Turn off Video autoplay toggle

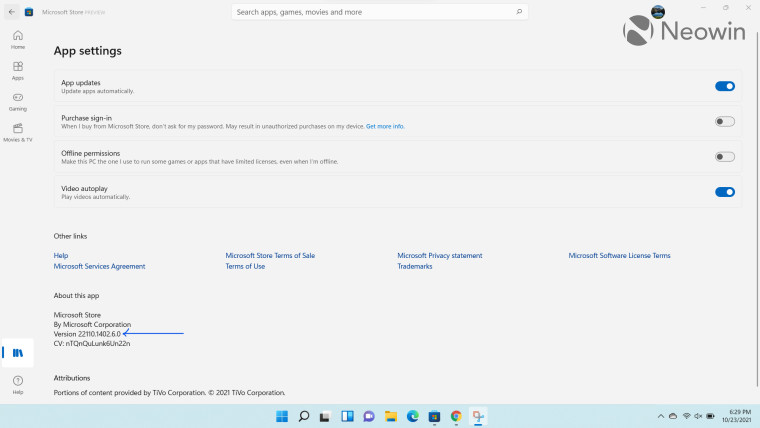pyautogui.click(x=725, y=192)
